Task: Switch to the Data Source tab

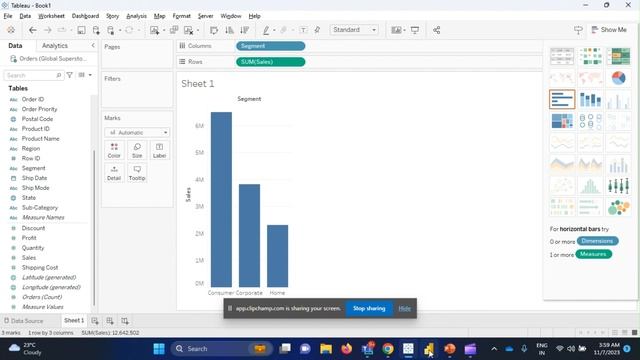Action: [x=23, y=321]
